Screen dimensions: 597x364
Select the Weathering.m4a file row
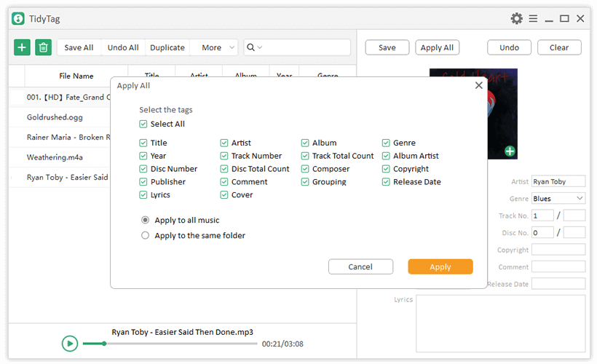(60, 157)
